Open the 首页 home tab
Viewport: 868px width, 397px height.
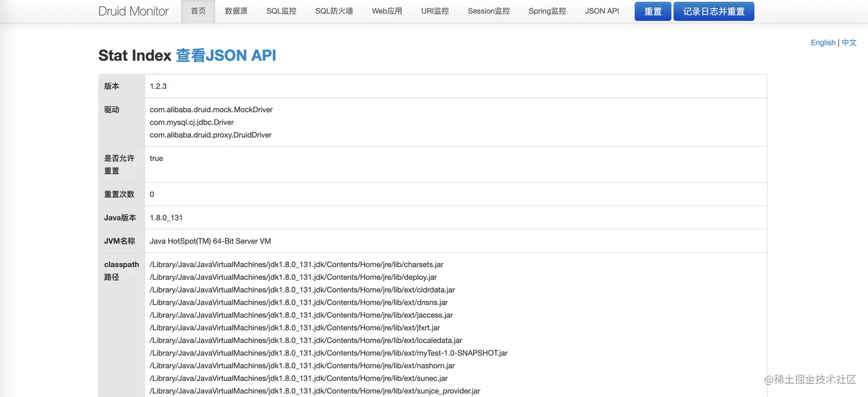pyautogui.click(x=199, y=11)
